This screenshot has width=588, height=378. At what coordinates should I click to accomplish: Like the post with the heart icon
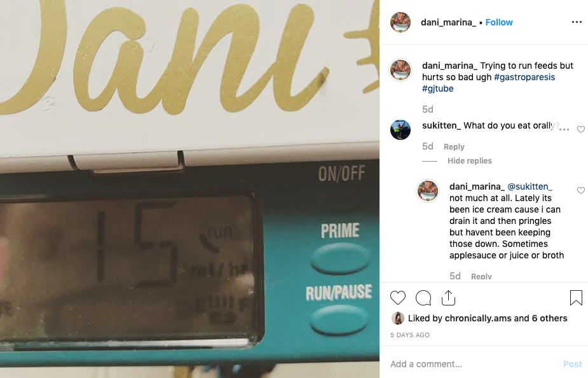point(398,298)
